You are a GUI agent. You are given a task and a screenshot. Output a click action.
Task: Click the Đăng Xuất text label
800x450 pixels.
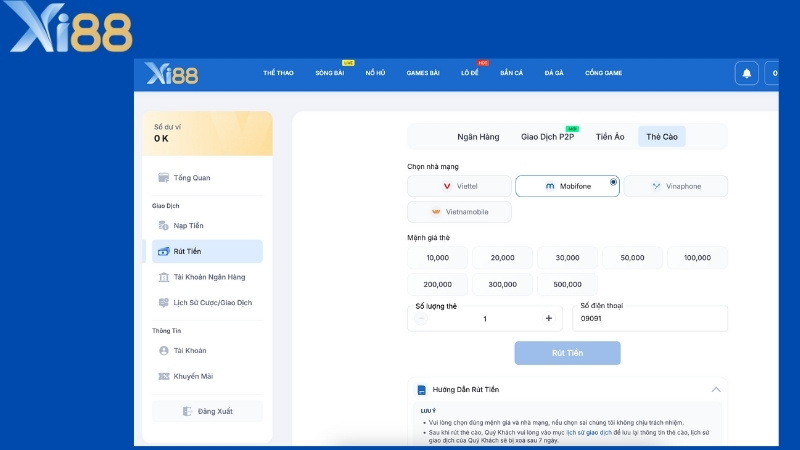click(215, 411)
